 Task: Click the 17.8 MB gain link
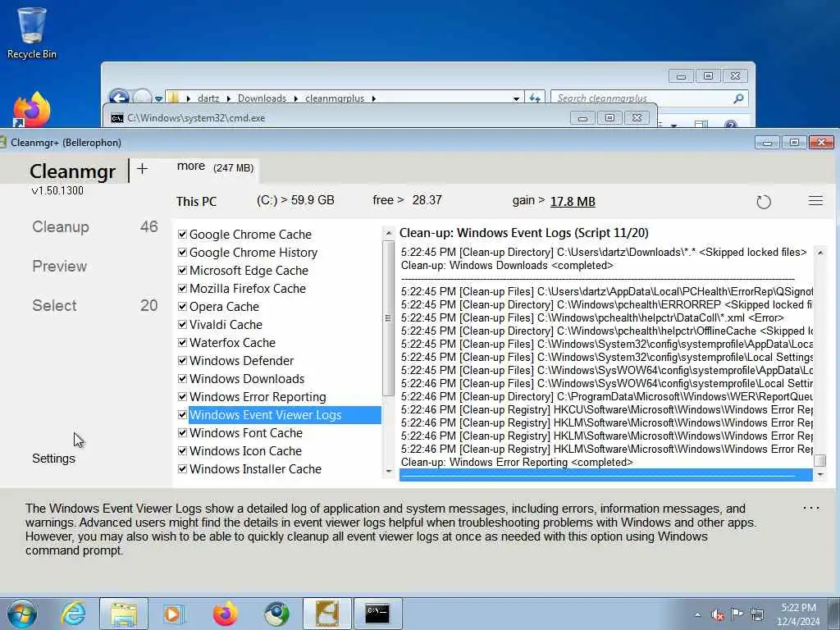click(x=573, y=202)
